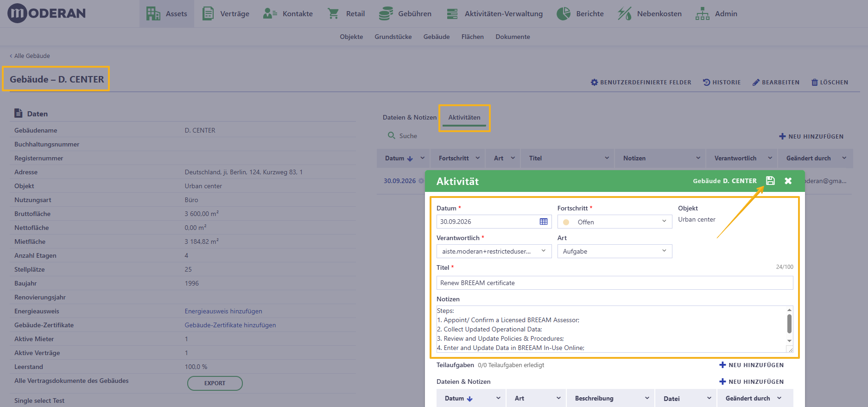Sort activities by Datum arrow
Image resolution: width=868 pixels, height=407 pixels.
coord(410,159)
